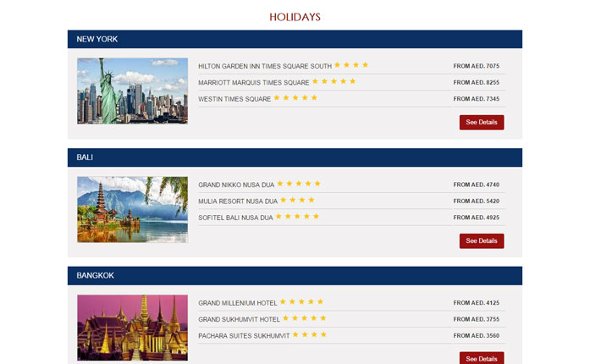Click Sofitel Bali star rating
Screen dimensions: 590x364
(x=297, y=217)
